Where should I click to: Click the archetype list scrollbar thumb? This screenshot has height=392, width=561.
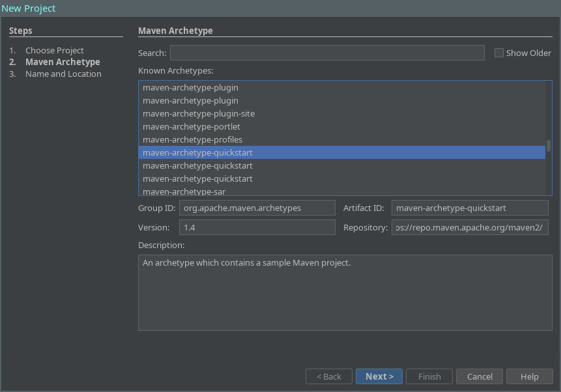coord(549,146)
